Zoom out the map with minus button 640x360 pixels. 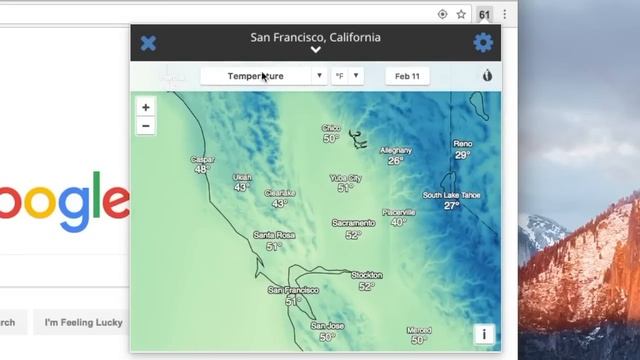[x=146, y=126]
